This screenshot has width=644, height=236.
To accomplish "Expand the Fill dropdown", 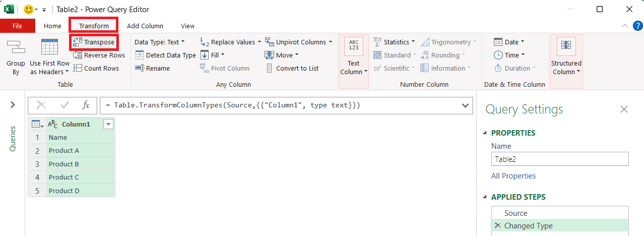I will tap(212, 55).
